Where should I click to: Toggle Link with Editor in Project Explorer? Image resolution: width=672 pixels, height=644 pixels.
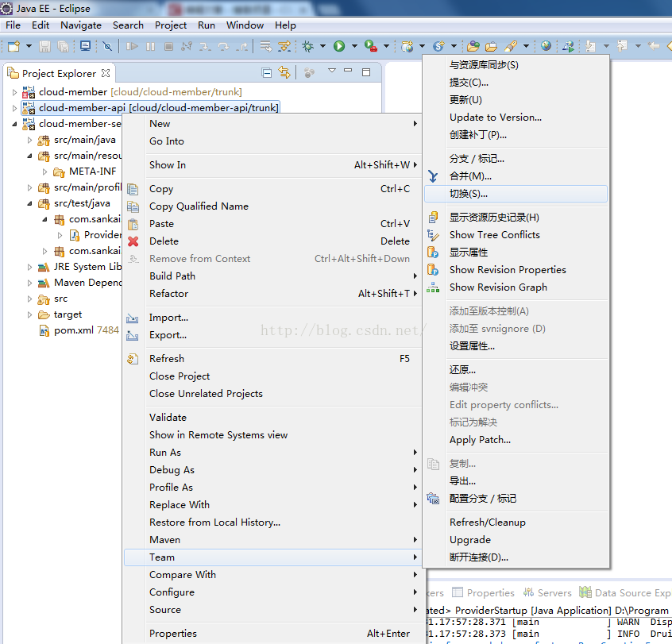tap(284, 72)
